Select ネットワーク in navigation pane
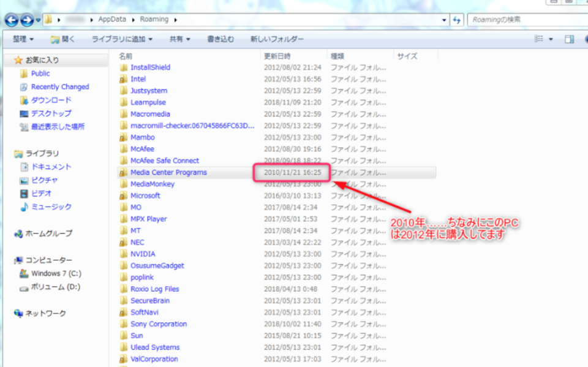The width and height of the screenshot is (588, 367). tap(45, 313)
